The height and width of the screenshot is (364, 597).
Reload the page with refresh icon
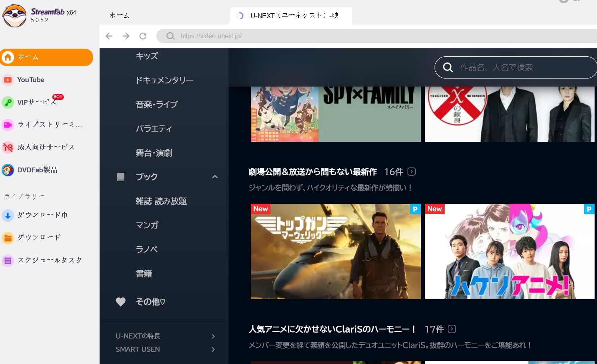coord(143,36)
